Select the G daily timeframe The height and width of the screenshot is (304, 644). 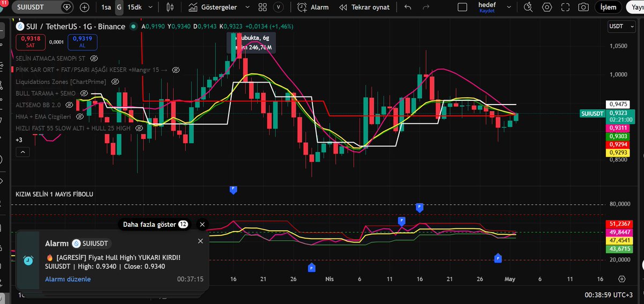pyautogui.click(x=119, y=8)
